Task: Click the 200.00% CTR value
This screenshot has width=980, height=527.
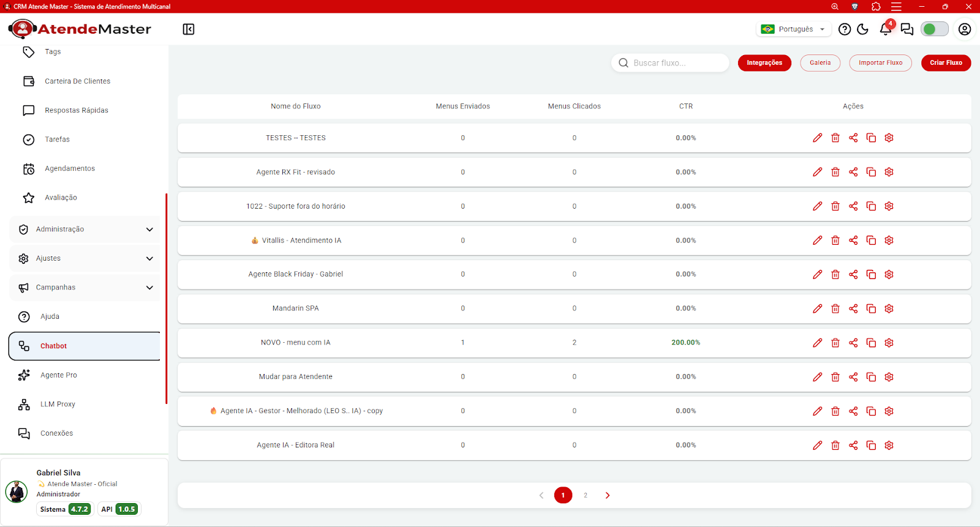Action: [685, 343]
